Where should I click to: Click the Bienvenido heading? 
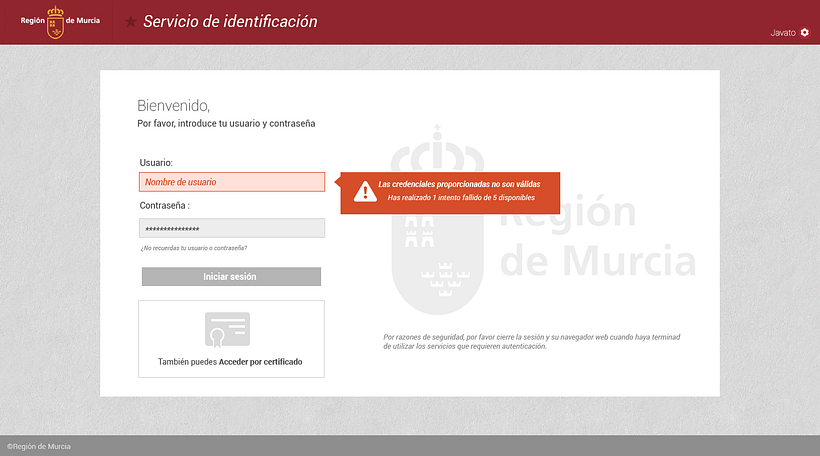click(x=173, y=105)
